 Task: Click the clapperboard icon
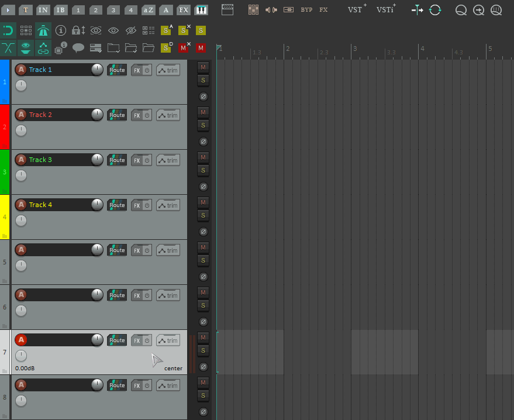tap(227, 10)
